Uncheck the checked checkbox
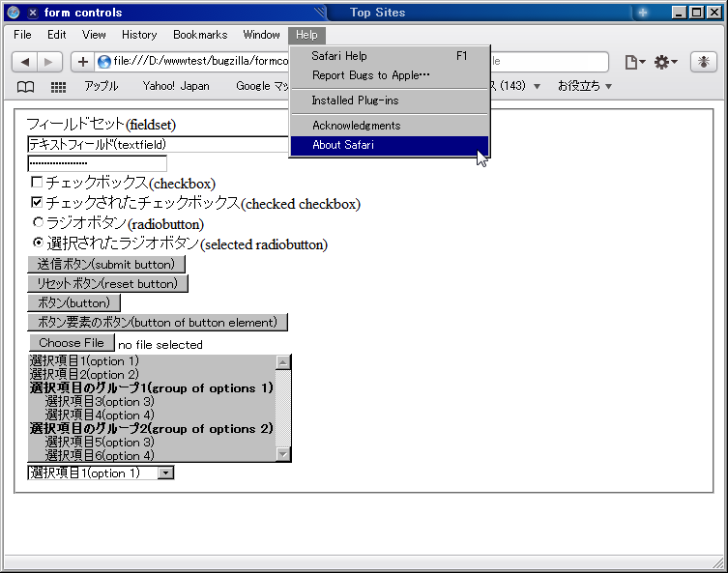The height and width of the screenshot is (573, 728). point(37,202)
